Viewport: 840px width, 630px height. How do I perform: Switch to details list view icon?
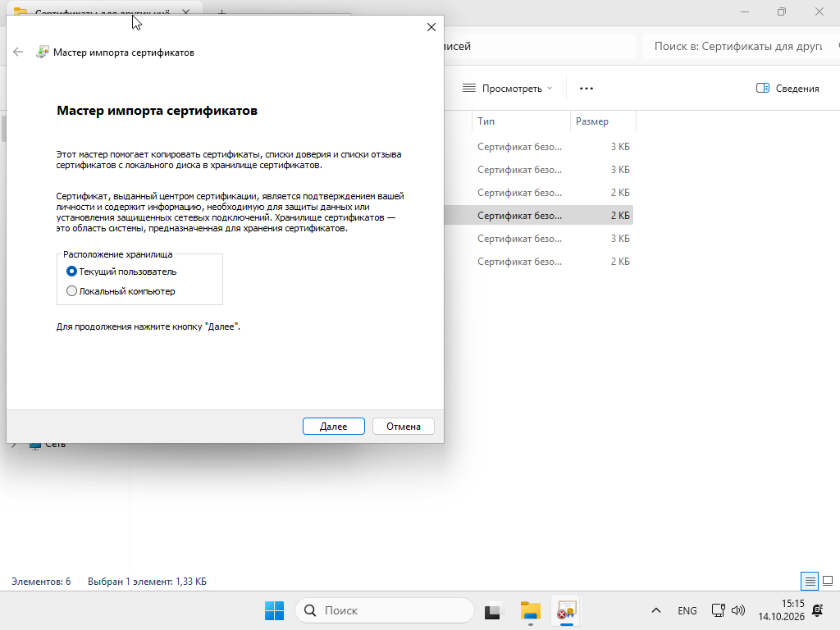pos(810,582)
